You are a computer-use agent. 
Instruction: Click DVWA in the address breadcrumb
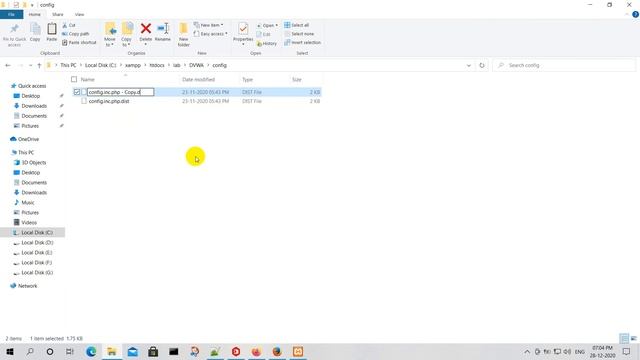click(196, 65)
